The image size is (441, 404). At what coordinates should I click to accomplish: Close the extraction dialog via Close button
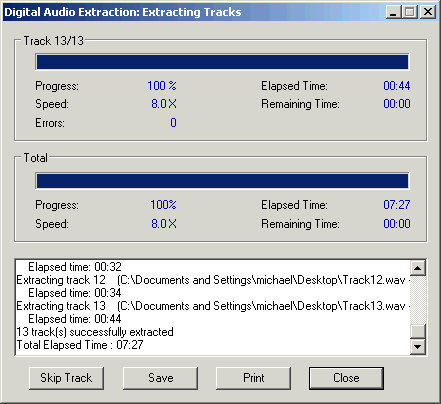click(346, 378)
